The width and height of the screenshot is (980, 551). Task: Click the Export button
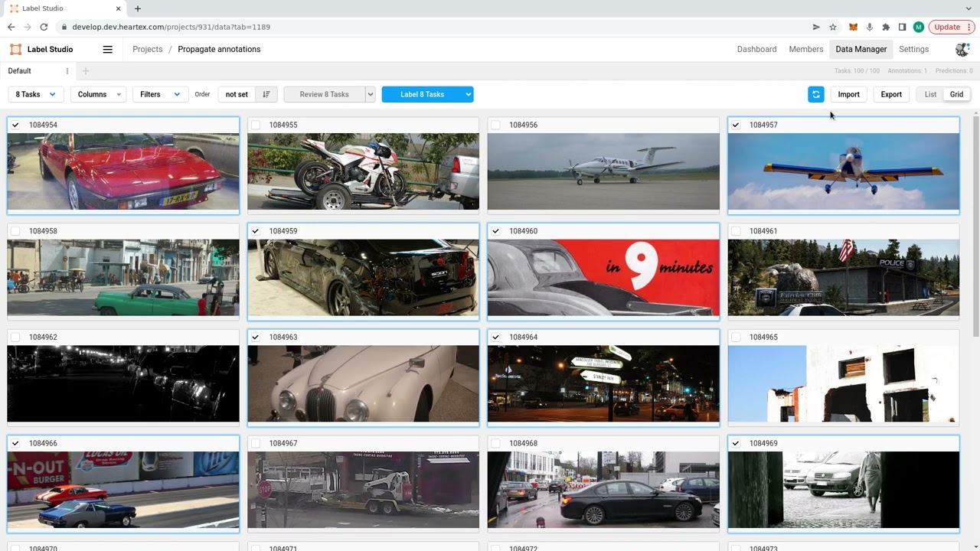pos(891,94)
